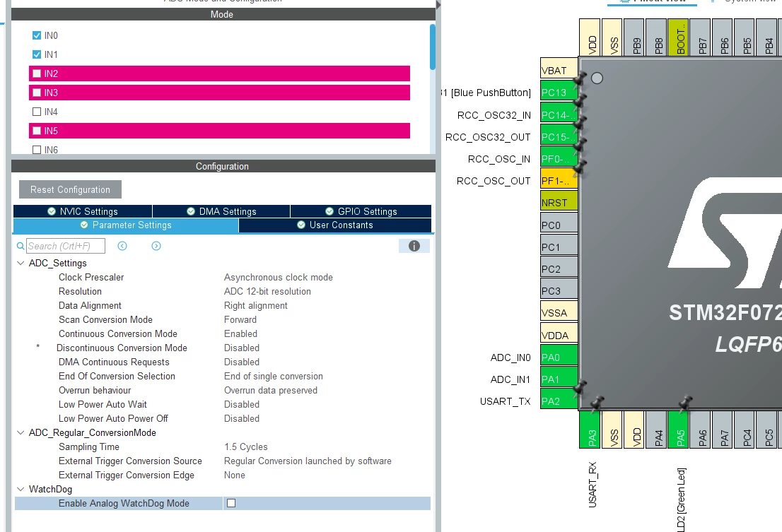Image resolution: width=782 pixels, height=532 pixels.
Task: Collapse the ADC_Regular_ConversionMode group
Action: (x=21, y=433)
